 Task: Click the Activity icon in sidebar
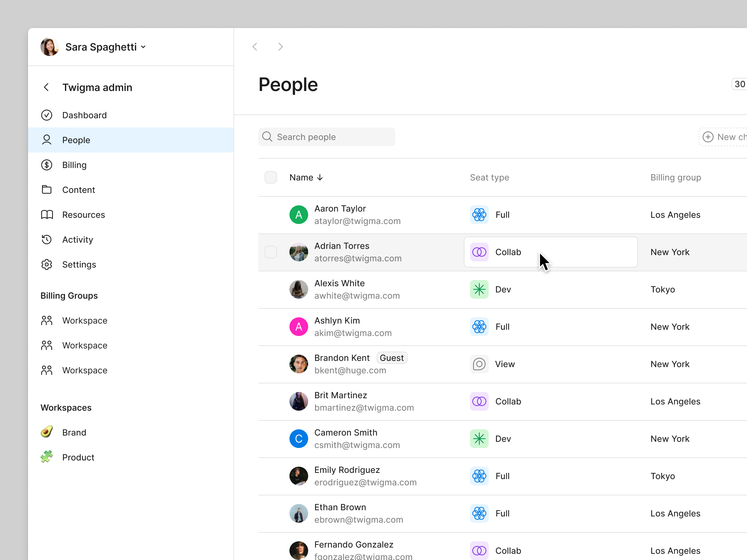pos(47,240)
